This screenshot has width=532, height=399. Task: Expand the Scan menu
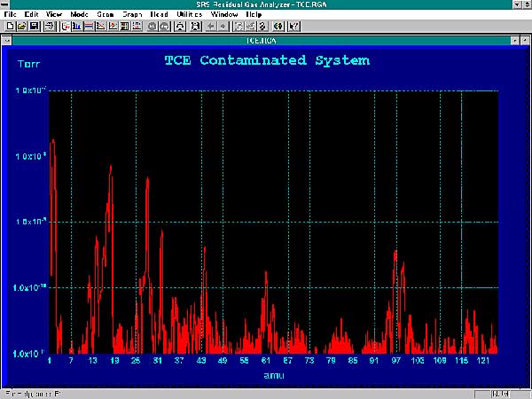pos(106,15)
